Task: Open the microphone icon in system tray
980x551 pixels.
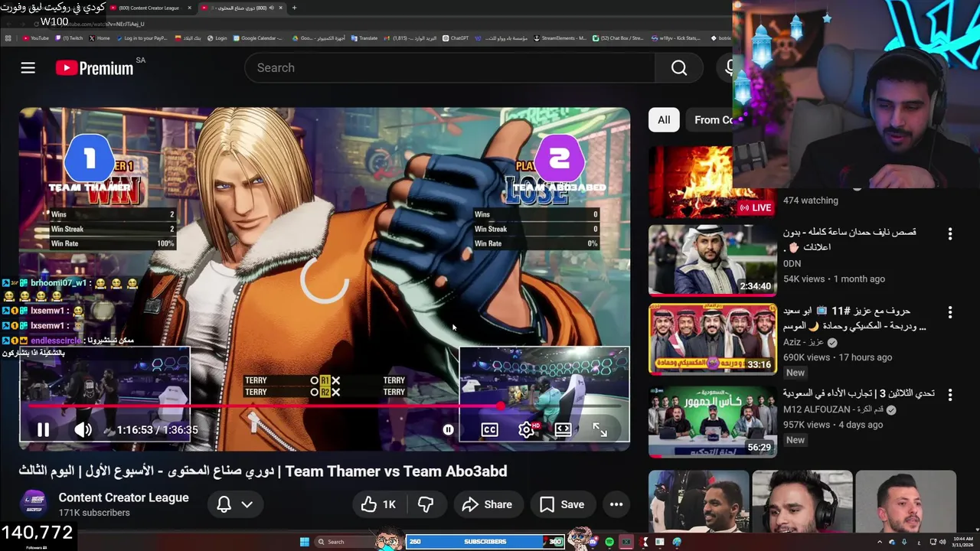Action: click(x=904, y=542)
